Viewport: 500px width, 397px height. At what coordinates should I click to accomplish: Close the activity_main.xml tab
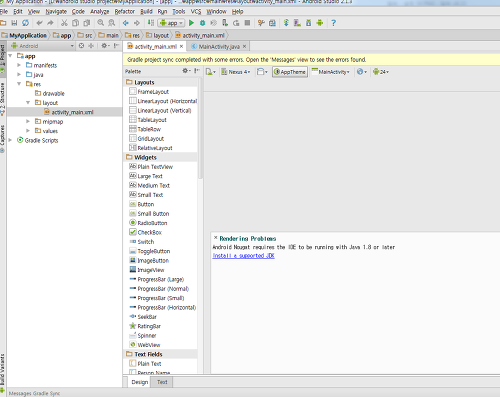tap(181, 46)
